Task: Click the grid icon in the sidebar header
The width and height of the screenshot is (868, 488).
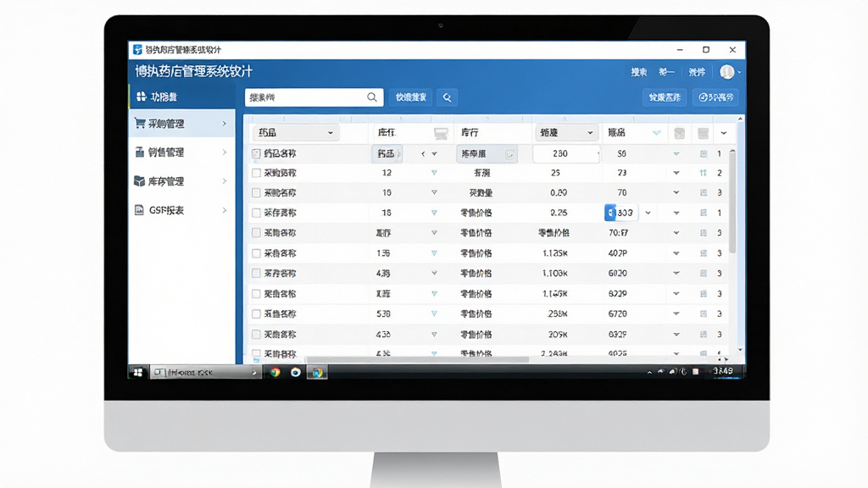Action: [x=142, y=97]
